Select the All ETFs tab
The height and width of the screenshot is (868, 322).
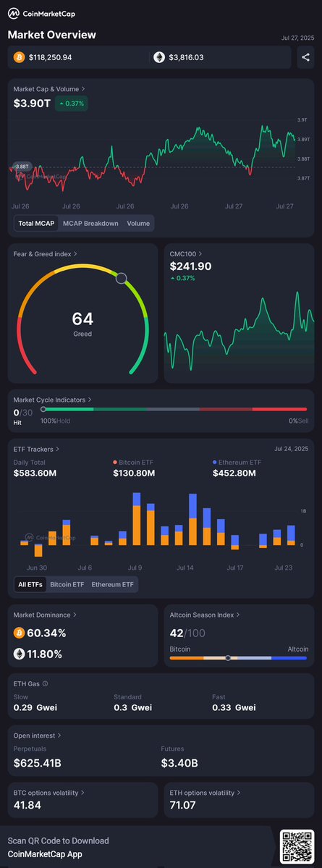point(30,584)
